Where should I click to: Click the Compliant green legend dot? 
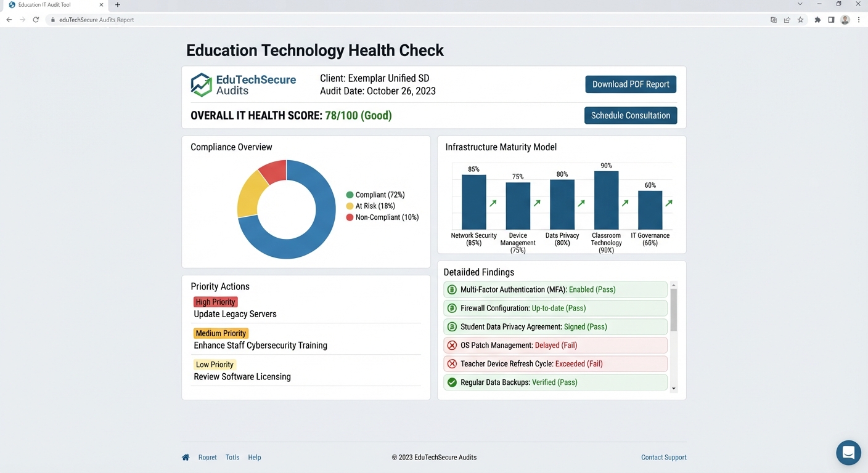[x=350, y=195]
